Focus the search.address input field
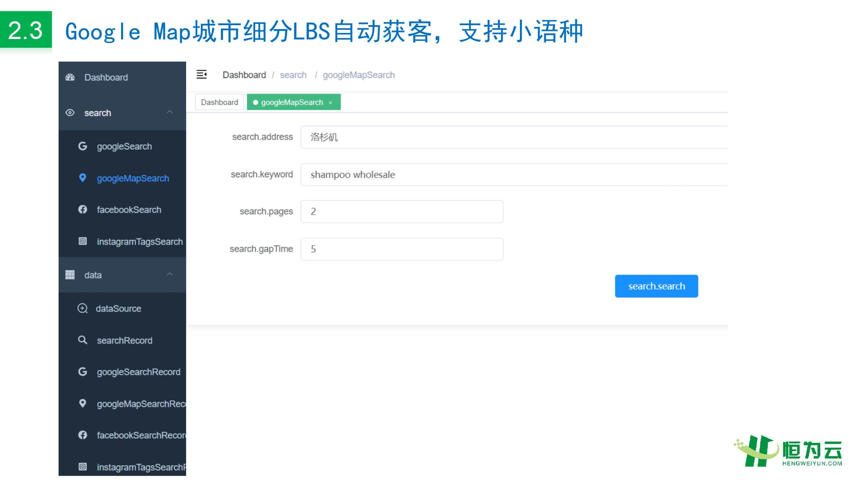 (x=514, y=137)
